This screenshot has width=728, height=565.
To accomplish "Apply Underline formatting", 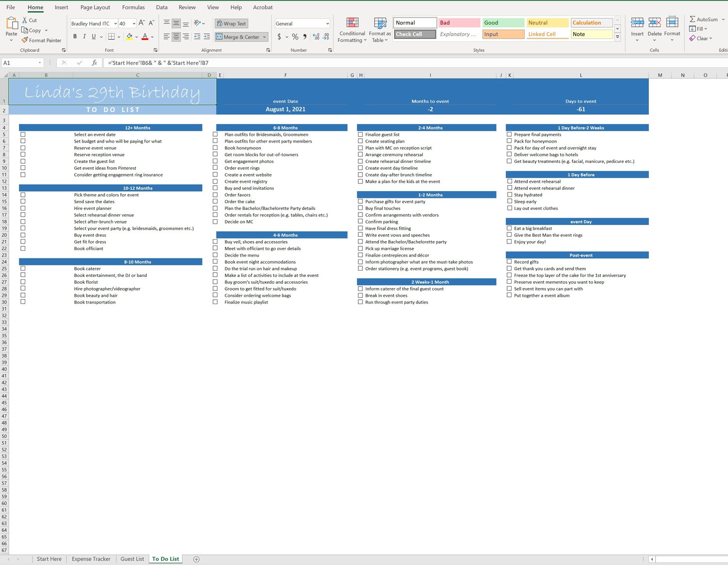I will click(94, 36).
